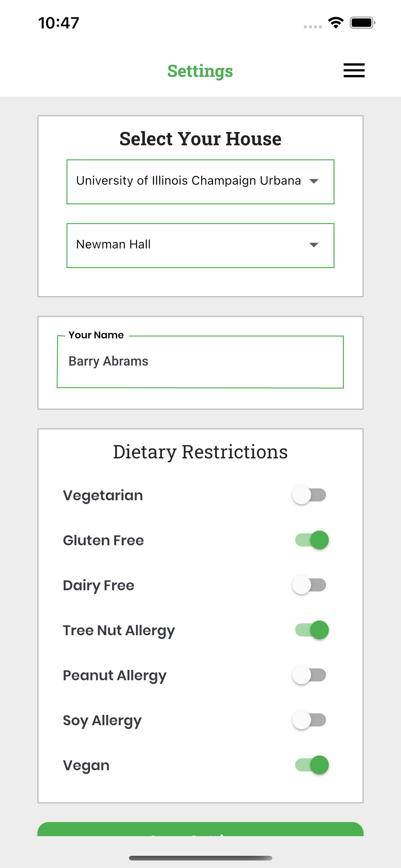
Task: Disable the Vegan toggle
Action: click(x=312, y=765)
